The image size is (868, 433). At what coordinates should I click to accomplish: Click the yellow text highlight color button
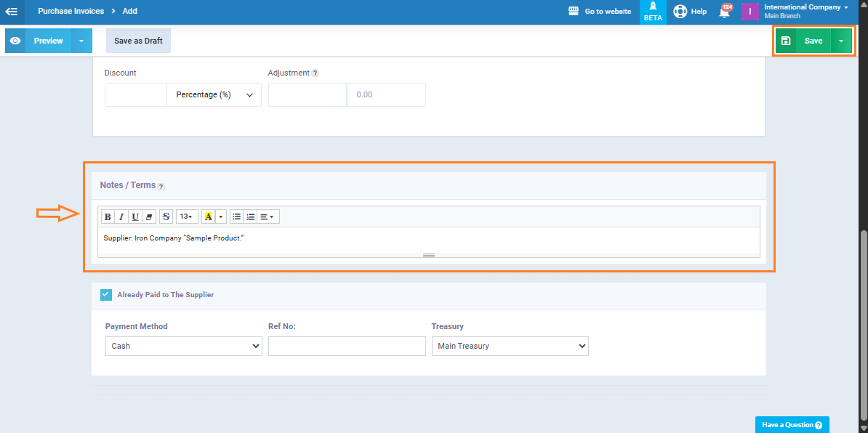208,216
